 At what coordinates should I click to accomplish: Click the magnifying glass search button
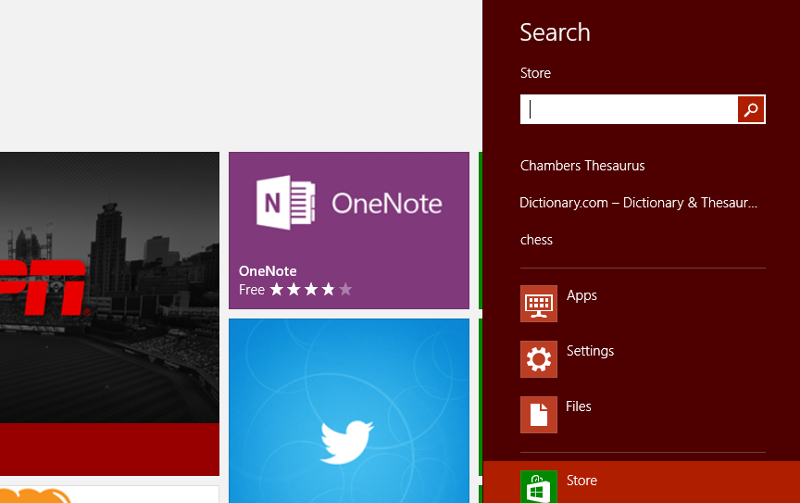point(751,109)
